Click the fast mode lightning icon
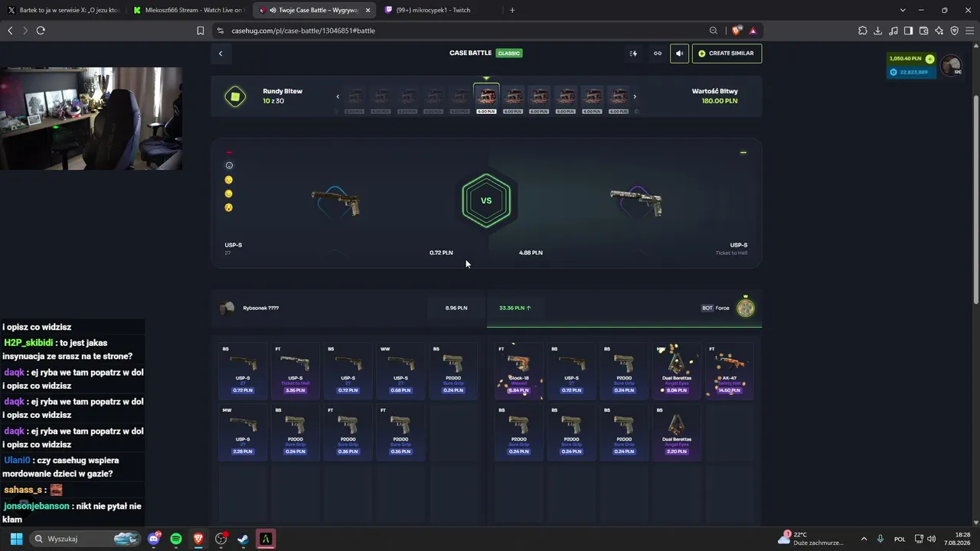This screenshot has width=980, height=551. tap(633, 54)
